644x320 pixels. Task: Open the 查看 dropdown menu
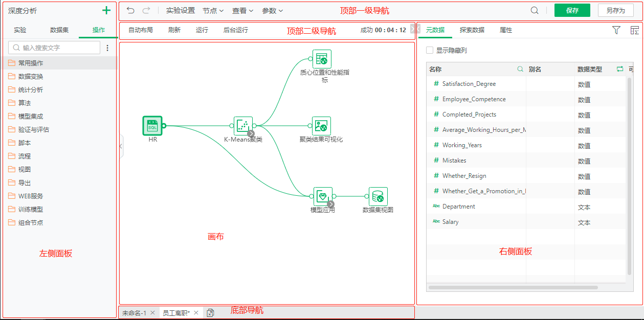coord(242,10)
